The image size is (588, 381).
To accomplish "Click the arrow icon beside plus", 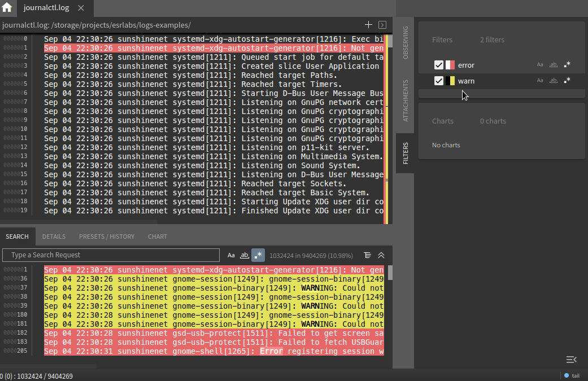I will 382,25.
